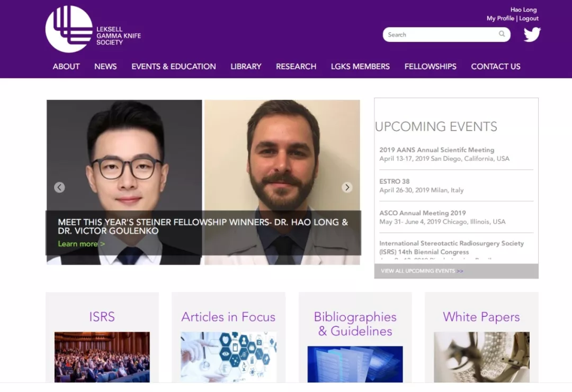
Task: Open the NEWS menu
Action: [105, 67]
